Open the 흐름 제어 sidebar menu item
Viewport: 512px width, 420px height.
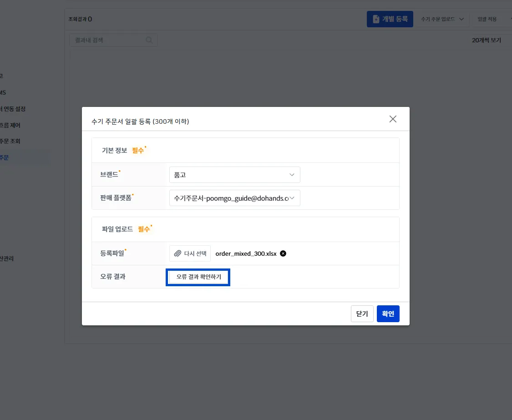(x=10, y=125)
